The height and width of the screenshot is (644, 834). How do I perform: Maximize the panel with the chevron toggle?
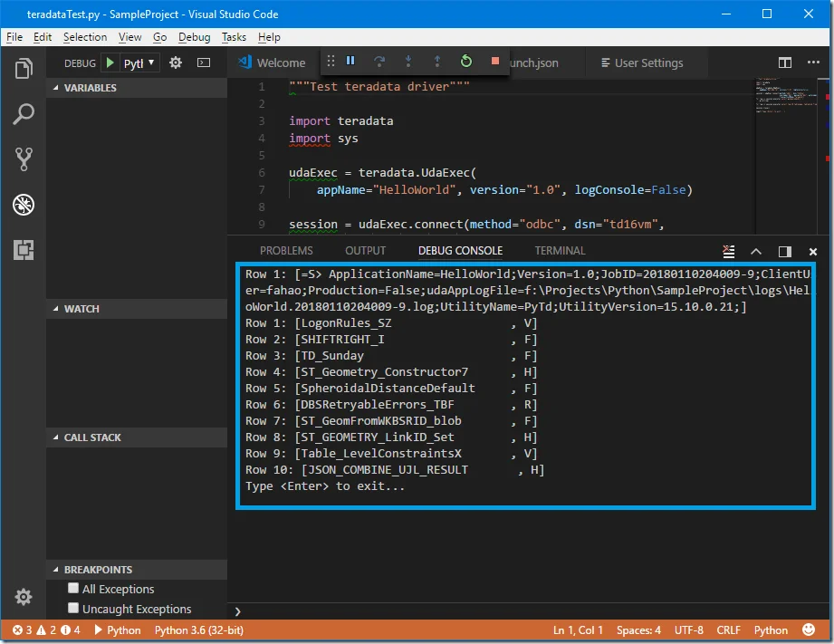[756, 251]
